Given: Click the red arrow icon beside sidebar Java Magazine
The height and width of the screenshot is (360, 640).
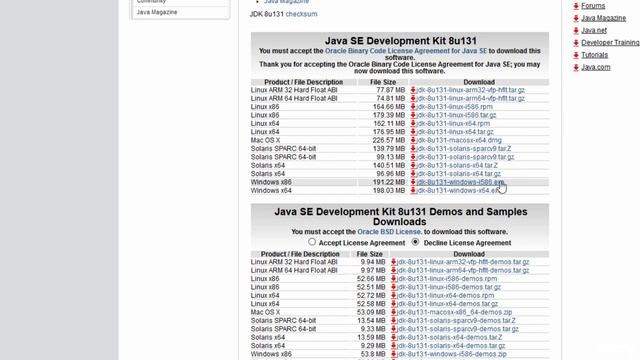Looking at the screenshot, I should click(576, 18).
